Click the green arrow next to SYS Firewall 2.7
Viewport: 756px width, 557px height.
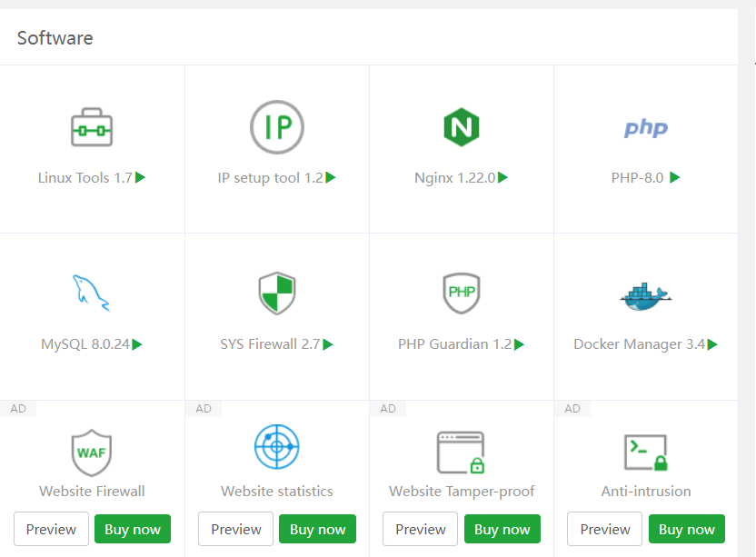pyautogui.click(x=328, y=344)
